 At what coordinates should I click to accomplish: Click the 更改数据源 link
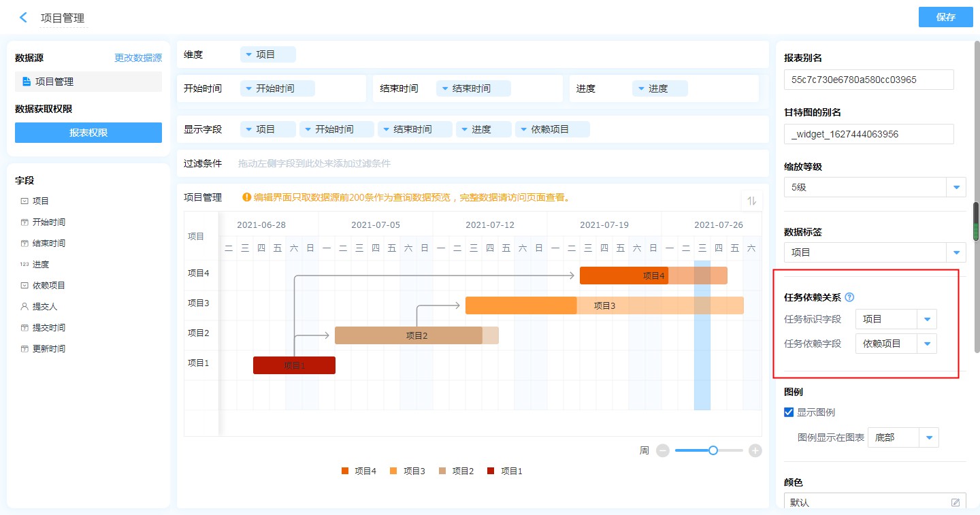(x=138, y=58)
